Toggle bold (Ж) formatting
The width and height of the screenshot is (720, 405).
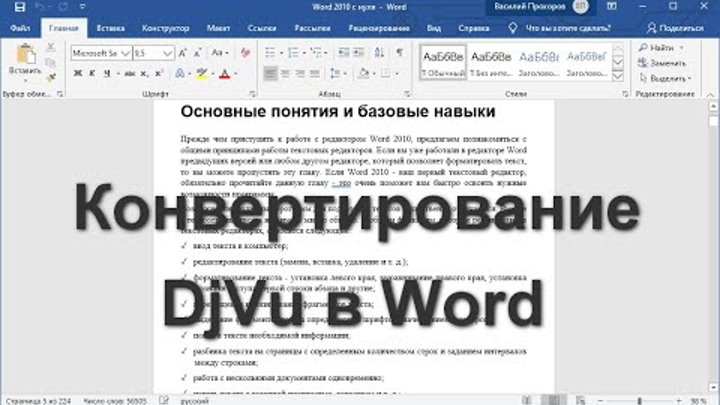point(78,73)
